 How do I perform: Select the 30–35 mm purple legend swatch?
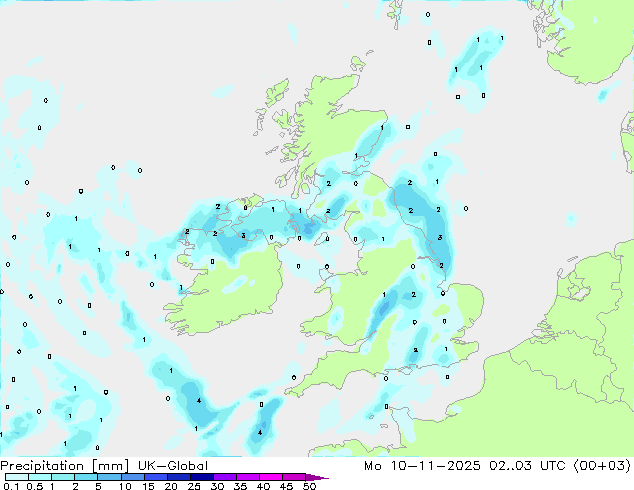pyautogui.click(x=224, y=477)
